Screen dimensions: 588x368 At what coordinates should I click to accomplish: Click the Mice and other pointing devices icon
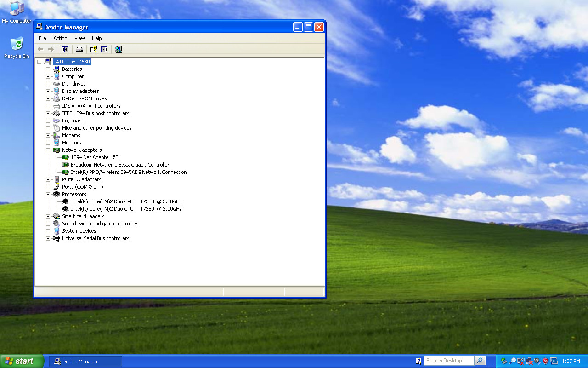point(57,128)
